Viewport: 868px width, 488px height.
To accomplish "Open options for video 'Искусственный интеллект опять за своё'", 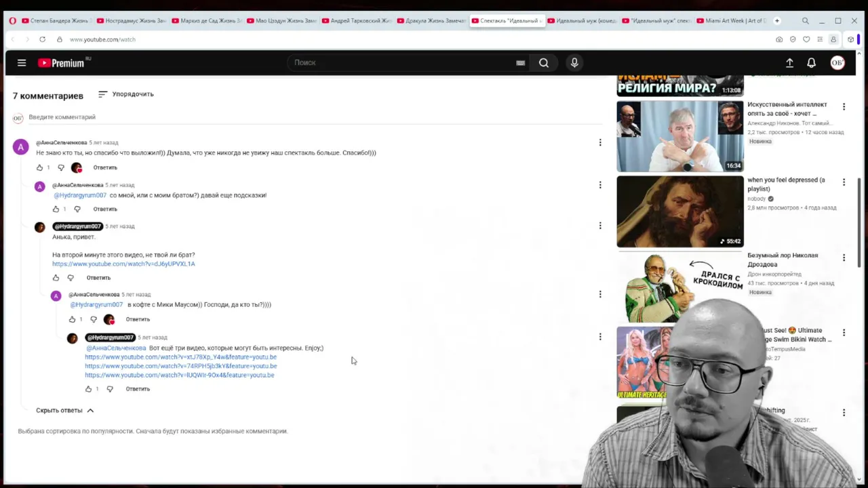I will point(844,107).
